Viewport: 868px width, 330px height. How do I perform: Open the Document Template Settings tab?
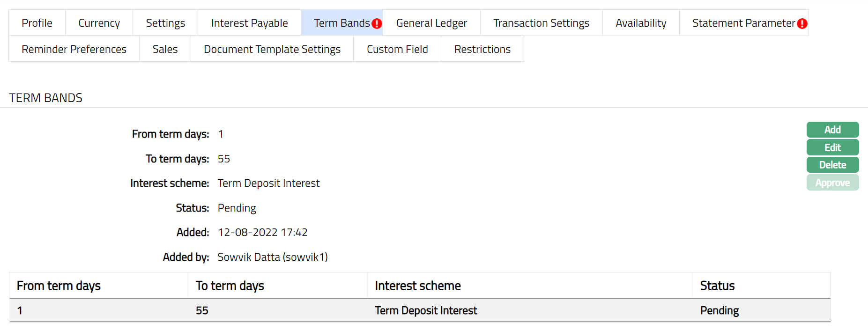click(x=272, y=49)
